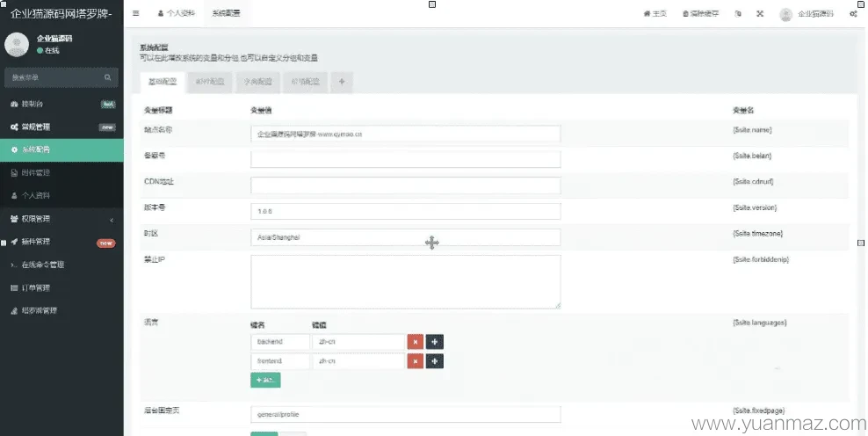Open 附件管理 in the sidebar

(x=61, y=173)
